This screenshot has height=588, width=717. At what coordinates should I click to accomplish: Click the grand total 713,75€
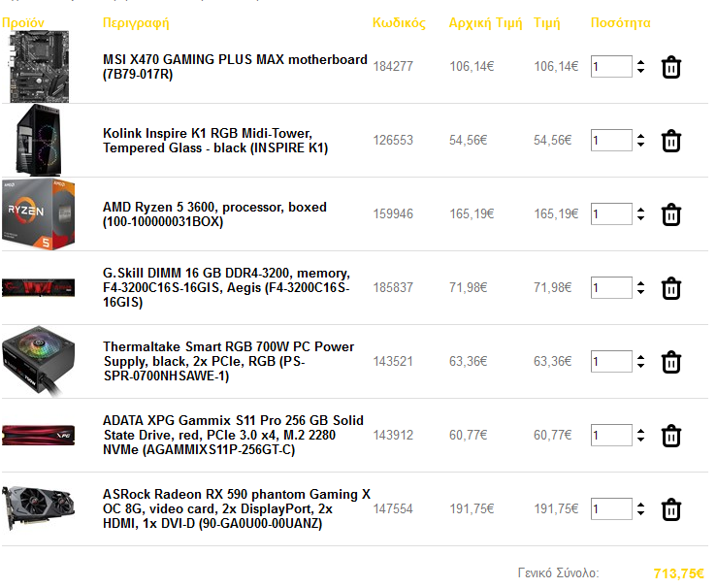coord(678,573)
